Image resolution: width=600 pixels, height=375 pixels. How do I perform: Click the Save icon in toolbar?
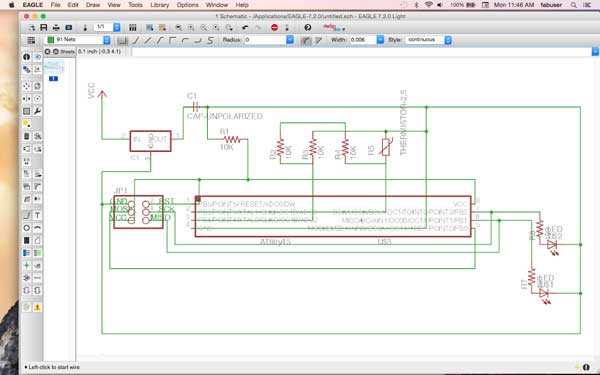click(44, 28)
